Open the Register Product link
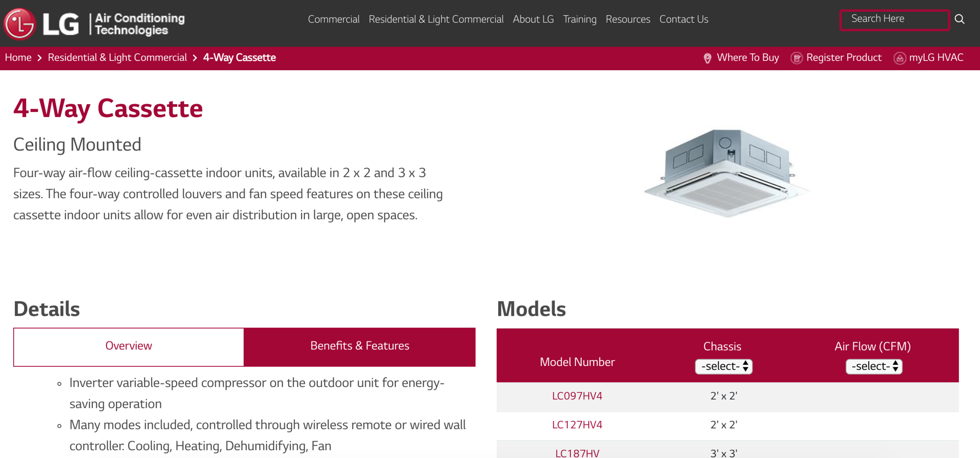Image resolution: width=980 pixels, height=458 pixels. (x=844, y=58)
